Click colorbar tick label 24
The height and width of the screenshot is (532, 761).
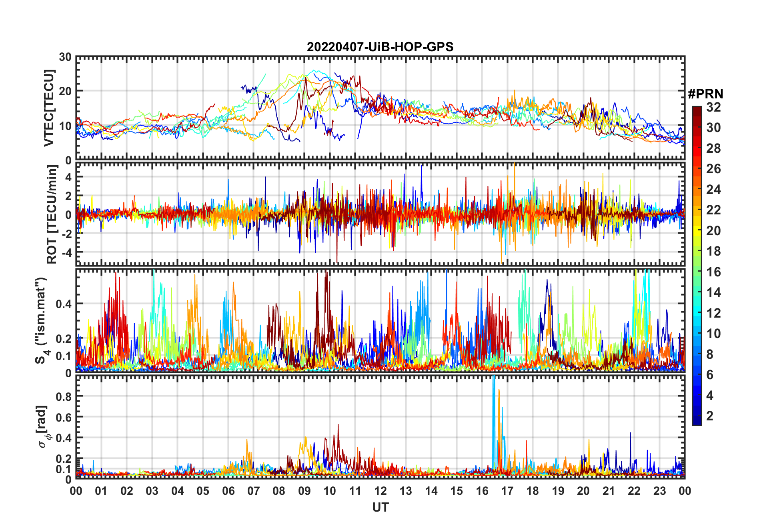[x=713, y=189]
